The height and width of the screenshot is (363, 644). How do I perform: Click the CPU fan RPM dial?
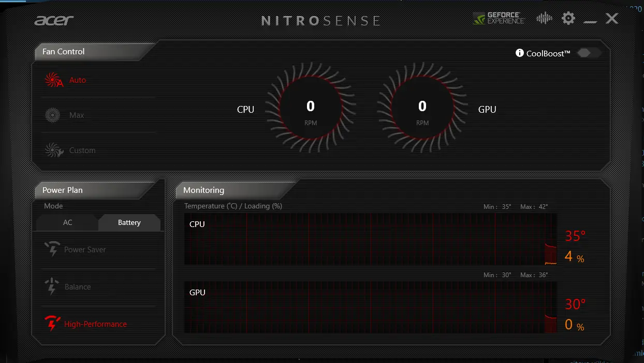[x=311, y=108]
